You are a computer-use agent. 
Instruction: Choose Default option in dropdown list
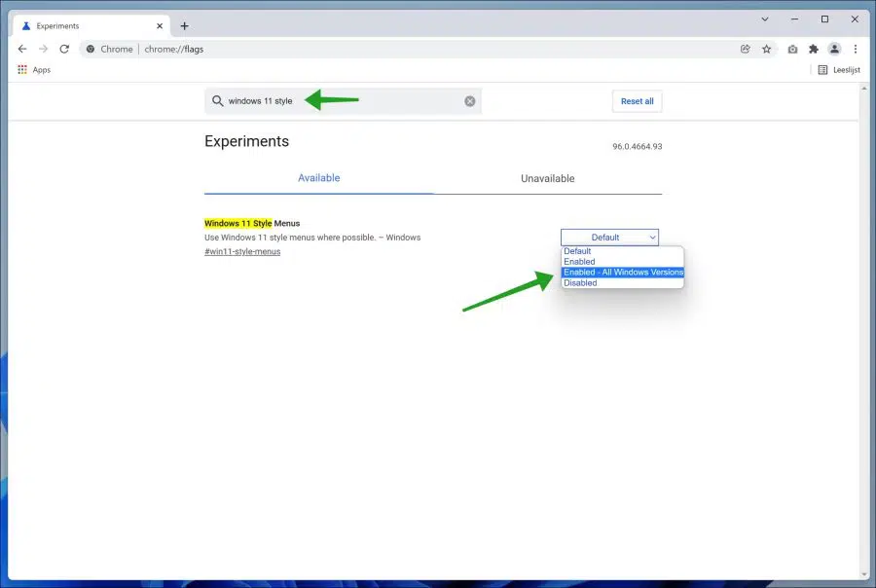click(622, 251)
